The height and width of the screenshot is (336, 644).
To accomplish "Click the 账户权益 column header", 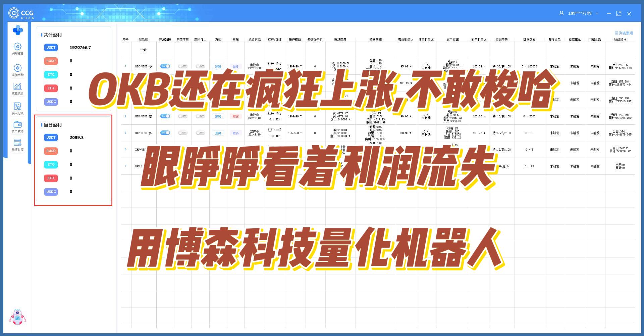I will (x=295, y=40).
